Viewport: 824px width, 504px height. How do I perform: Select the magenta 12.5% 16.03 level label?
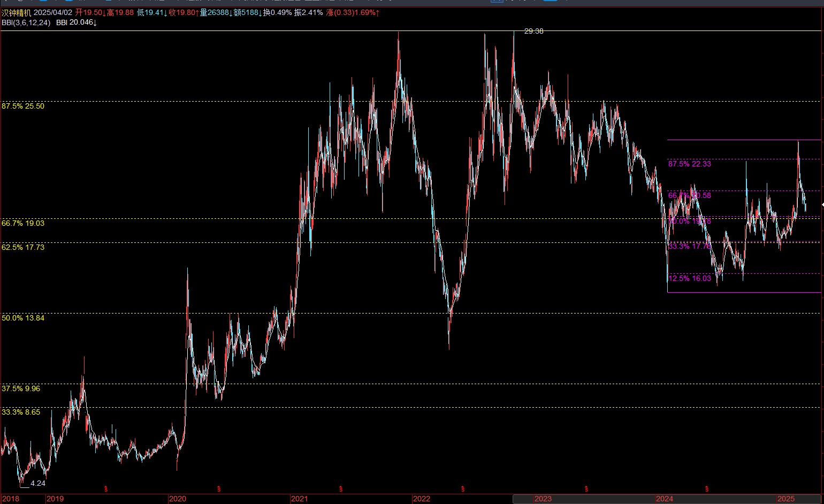coord(690,278)
